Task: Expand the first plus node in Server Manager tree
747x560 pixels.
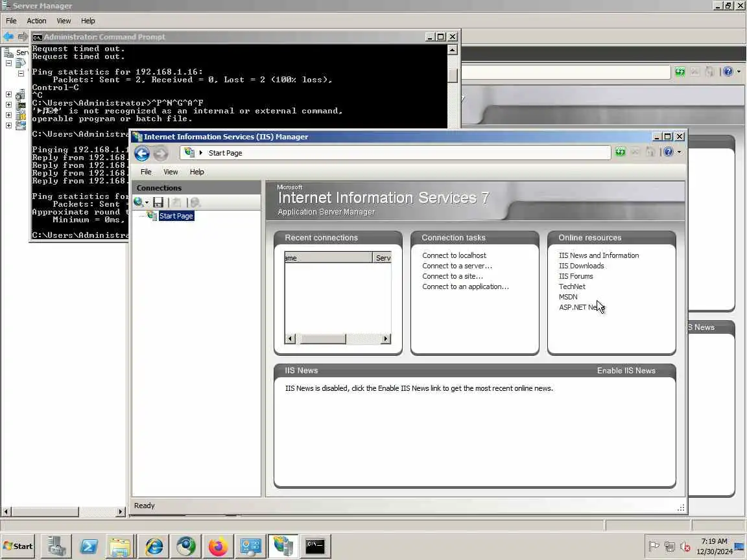Action: [8, 94]
